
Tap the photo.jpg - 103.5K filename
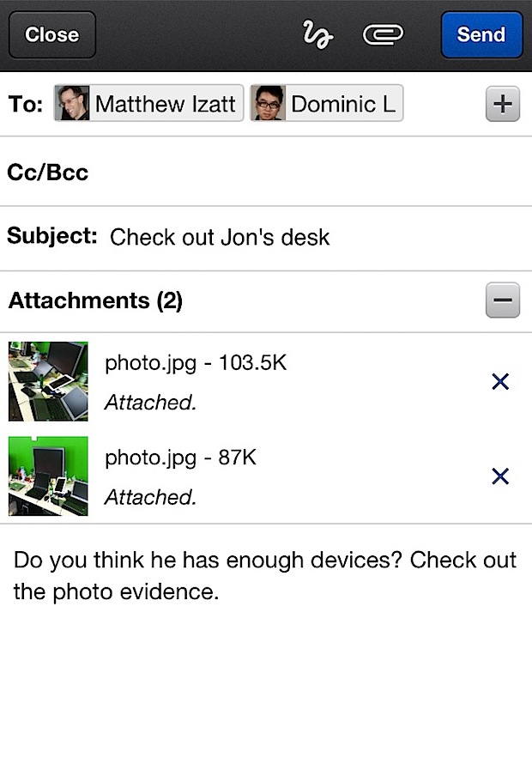[x=196, y=363]
